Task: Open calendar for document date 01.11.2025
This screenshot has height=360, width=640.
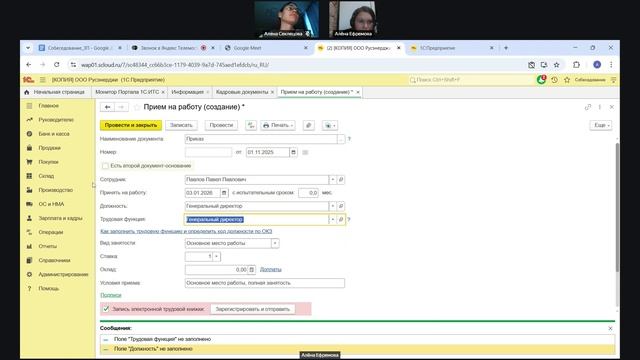Action: click(x=293, y=152)
